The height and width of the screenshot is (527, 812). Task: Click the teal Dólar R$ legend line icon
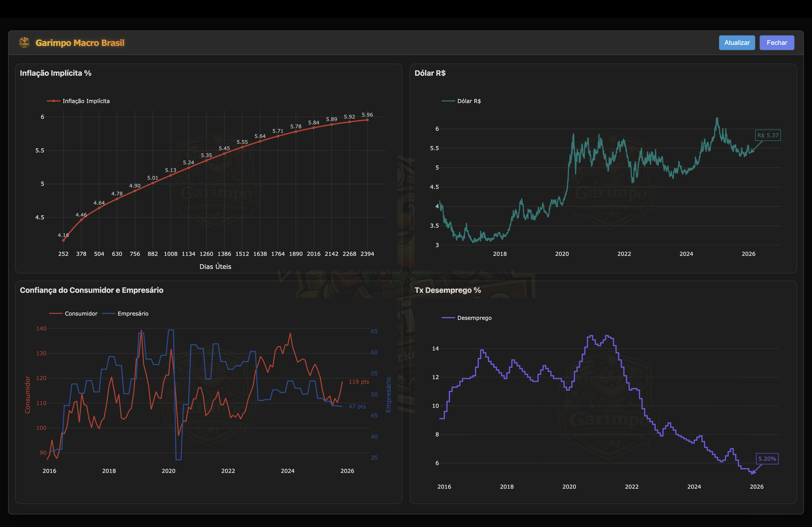[448, 101]
